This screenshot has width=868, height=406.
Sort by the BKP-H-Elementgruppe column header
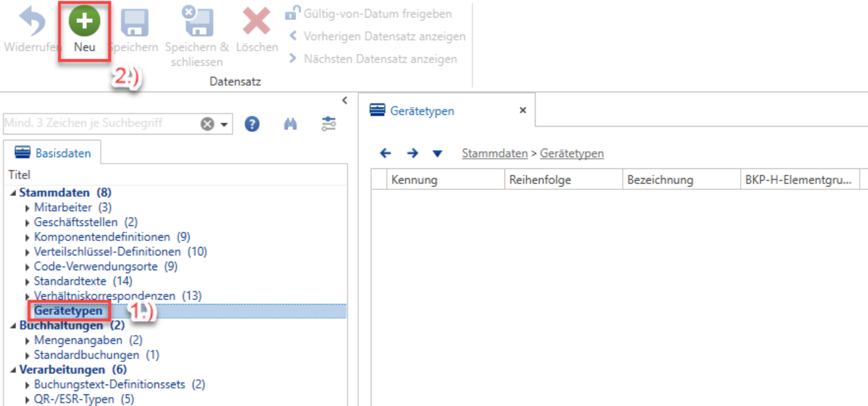tap(800, 180)
